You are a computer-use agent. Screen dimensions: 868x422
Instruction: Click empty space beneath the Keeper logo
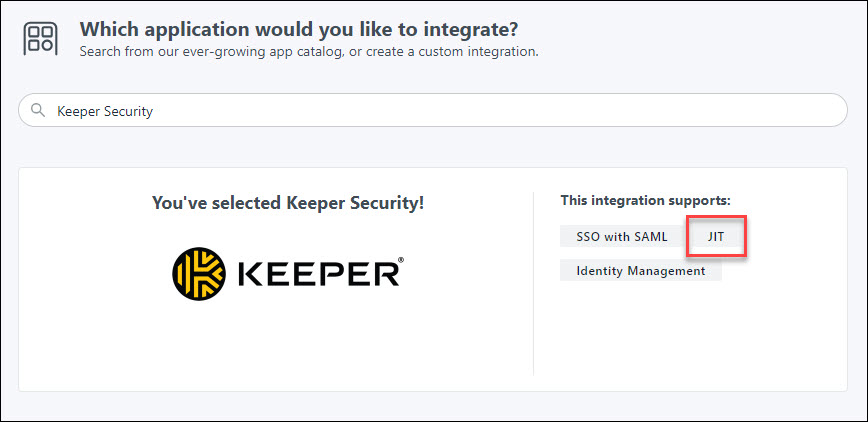pyautogui.click(x=288, y=345)
